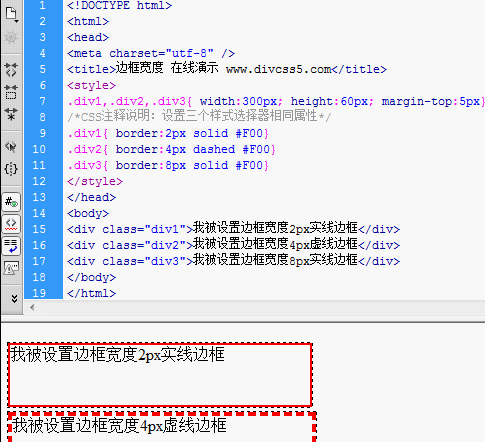Select the parent tag

coord(11,146)
